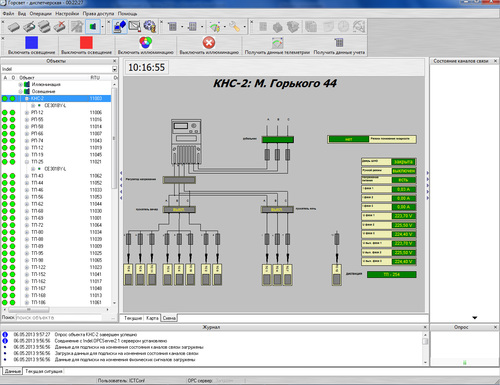The width and height of the screenshot is (500, 385).
Task: Click the Включить иллюминацию RGB circles icon
Action: click(146, 43)
